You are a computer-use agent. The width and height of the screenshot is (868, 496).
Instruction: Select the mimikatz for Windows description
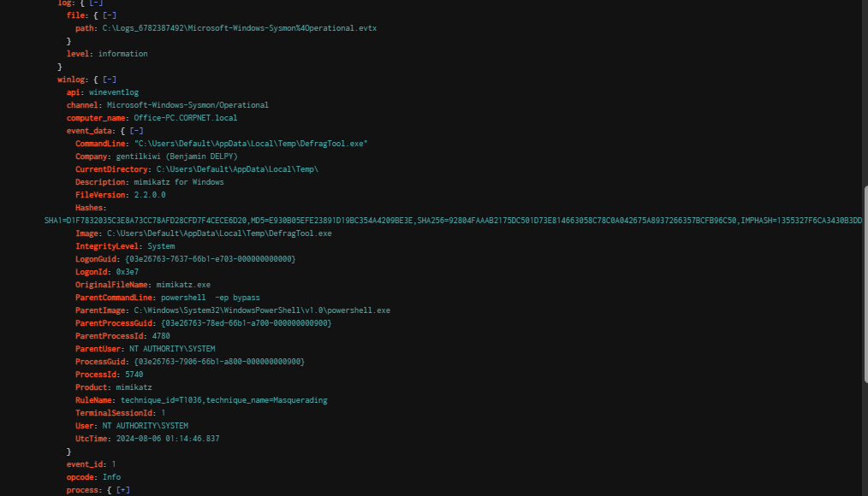point(178,182)
